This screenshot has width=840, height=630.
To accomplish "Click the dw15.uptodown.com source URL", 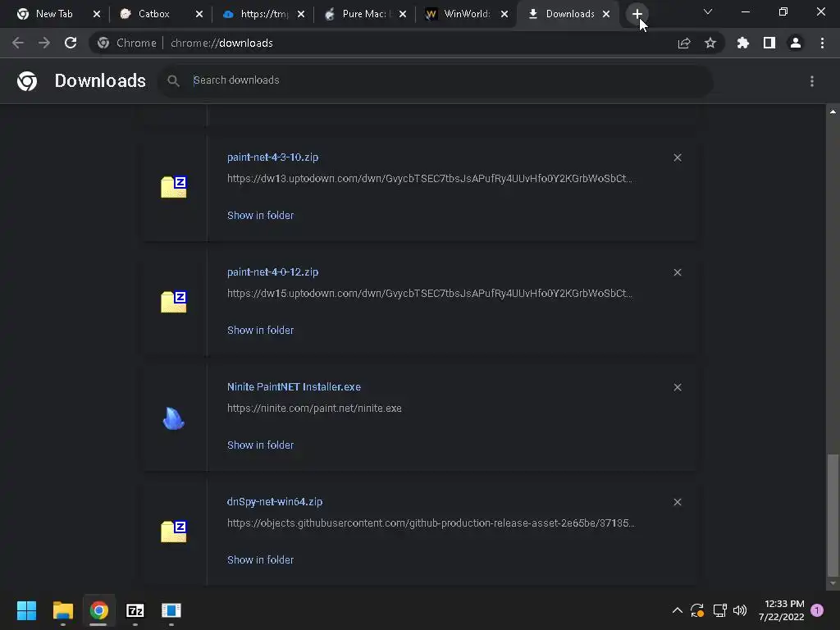I will [430, 294].
